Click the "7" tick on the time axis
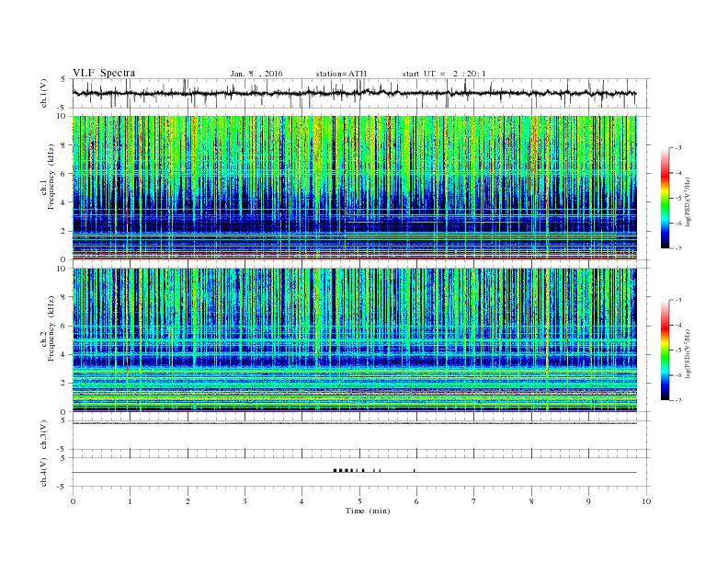728x563 pixels. coord(474,501)
